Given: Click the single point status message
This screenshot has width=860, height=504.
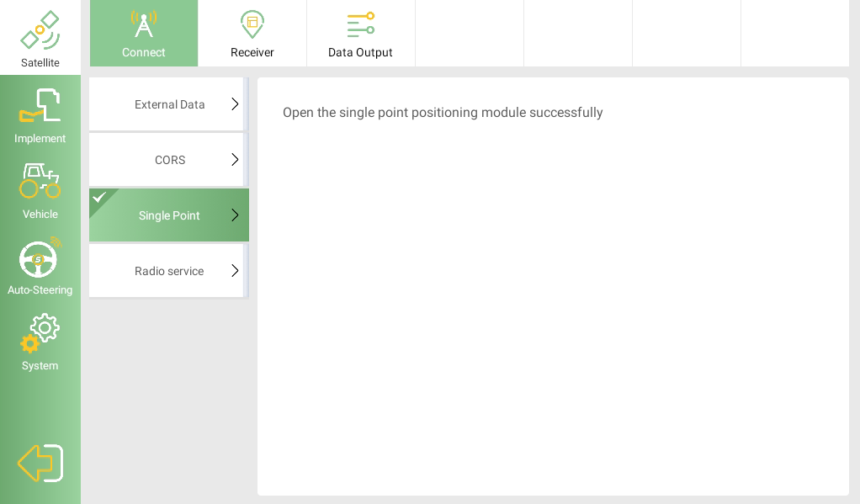Looking at the screenshot, I should [x=443, y=113].
